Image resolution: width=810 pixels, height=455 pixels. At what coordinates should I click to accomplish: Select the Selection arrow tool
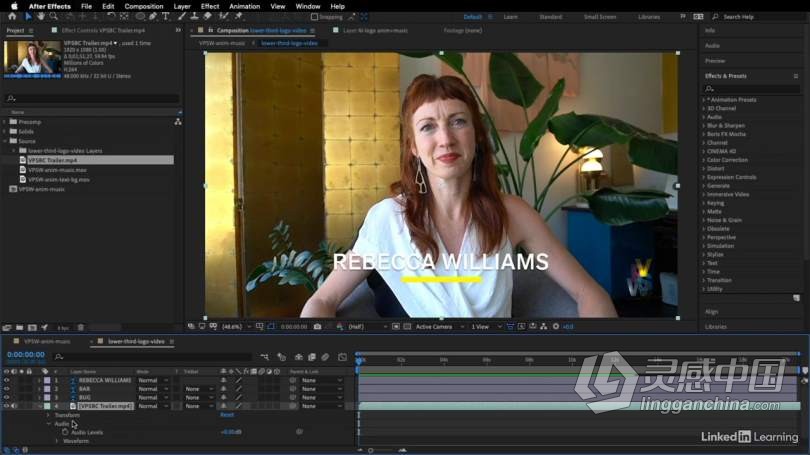(x=28, y=17)
